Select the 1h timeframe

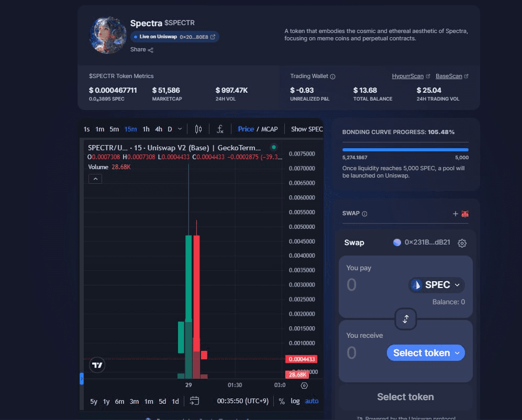[x=146, y=129]
